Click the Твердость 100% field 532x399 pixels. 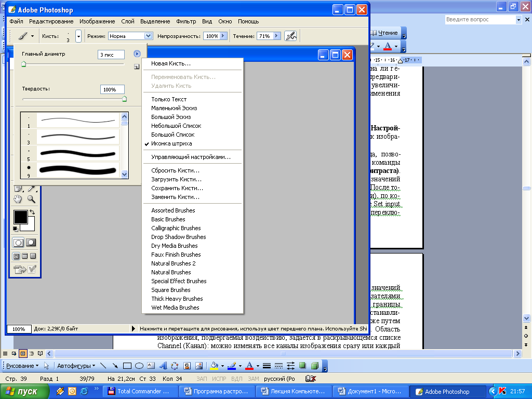point(112,89)
